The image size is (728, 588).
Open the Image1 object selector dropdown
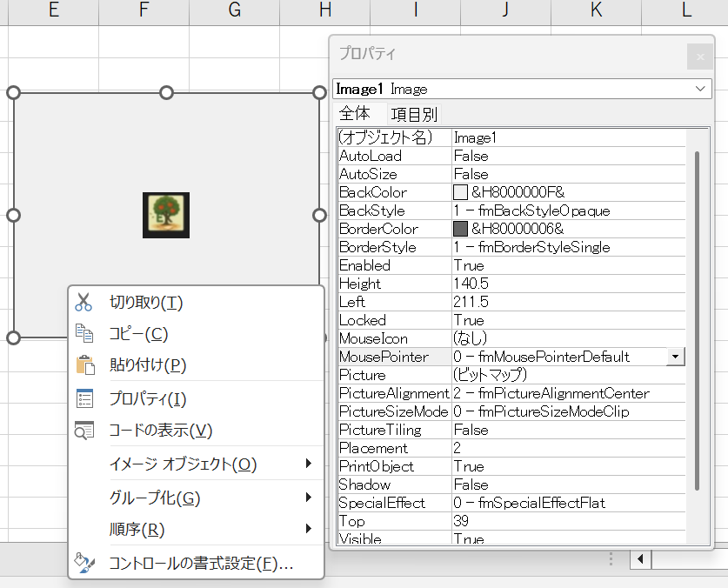(700, 89)
